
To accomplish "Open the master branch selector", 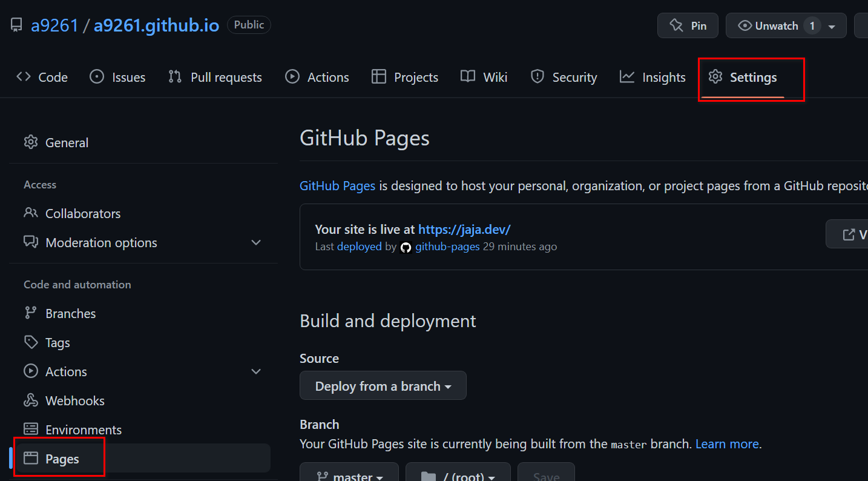I will click(349, 476).
